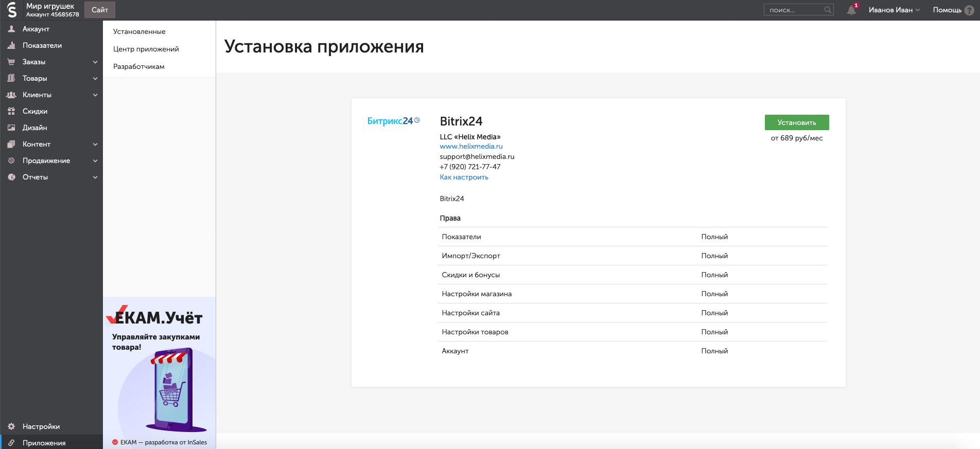Expand the Отчеты submenu chevron

tap(95, 177)
